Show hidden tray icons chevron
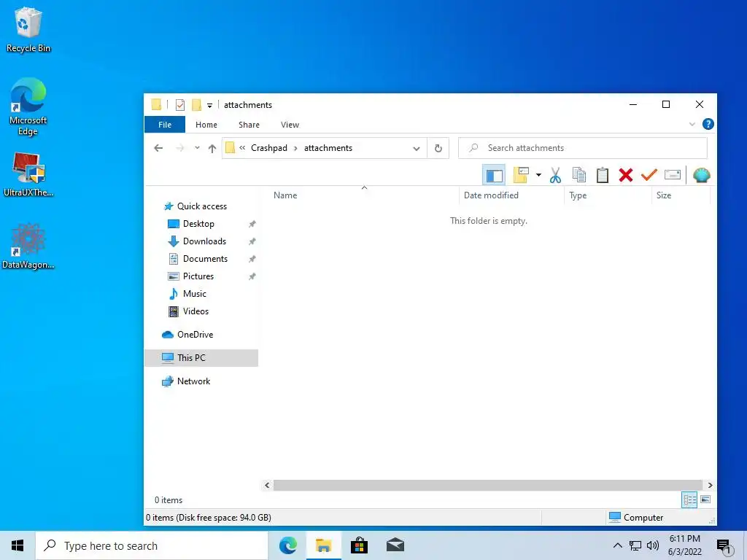The height and width of the screenshot is (560, 747). click(x=617, y=545)
